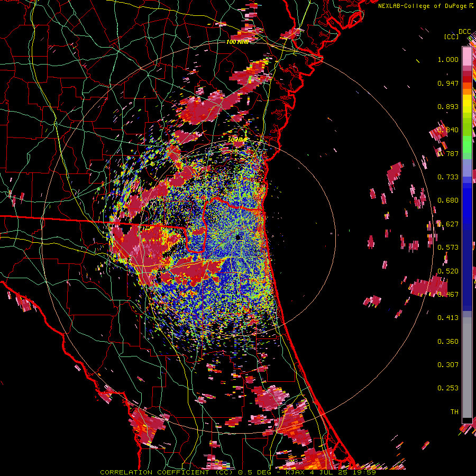
Task: Click the 0.787 scale value
Action: (448, 153)
